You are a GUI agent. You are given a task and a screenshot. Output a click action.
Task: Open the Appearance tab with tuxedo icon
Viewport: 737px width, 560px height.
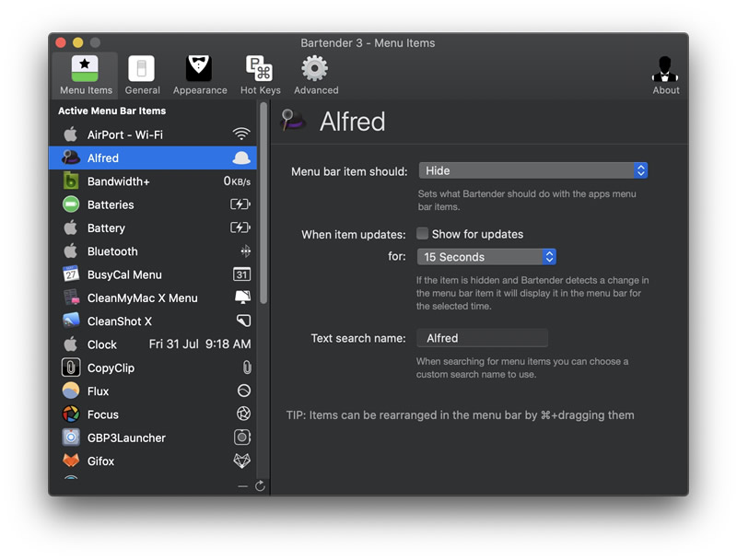[x=200, y=76]
